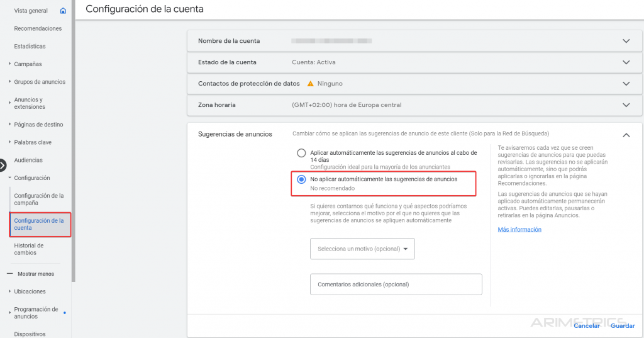Expand Ubicaciones in the sidebar
The image size is (644, 338).
click(x=9, y=291)
